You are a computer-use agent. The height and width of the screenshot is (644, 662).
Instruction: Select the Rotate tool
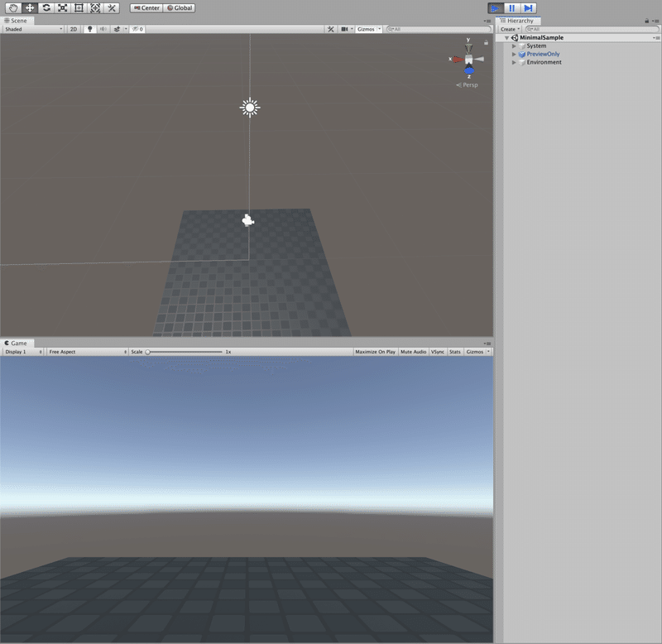coord(46,8)
